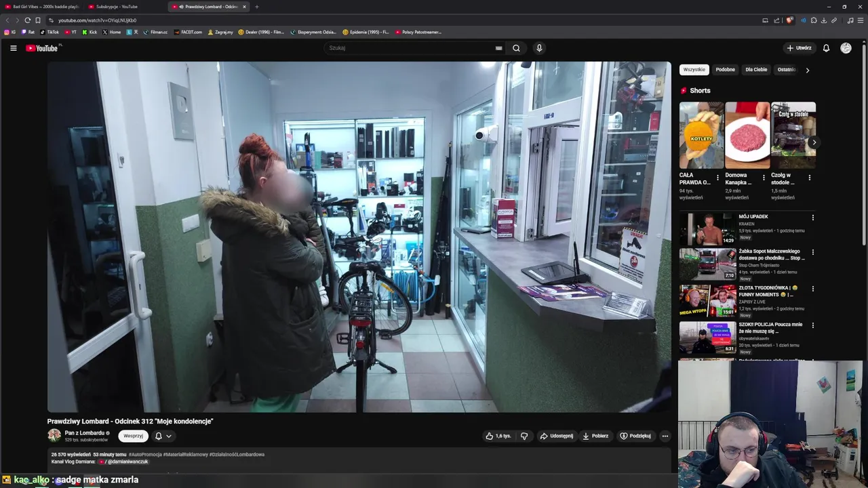Show next Shorts with carousel arrow
This screenshot has width=868, height=488.
[814, 142]
